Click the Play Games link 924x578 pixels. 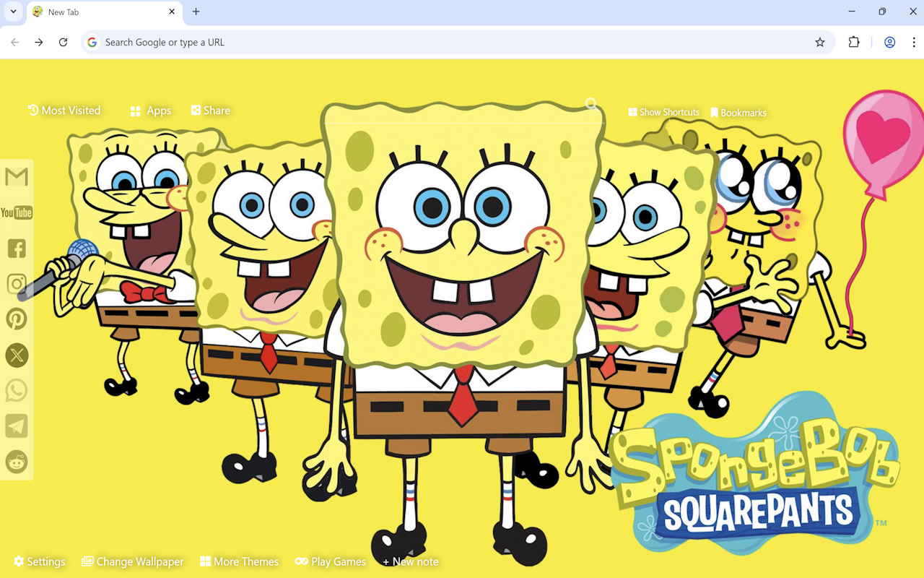coord(331,561)
